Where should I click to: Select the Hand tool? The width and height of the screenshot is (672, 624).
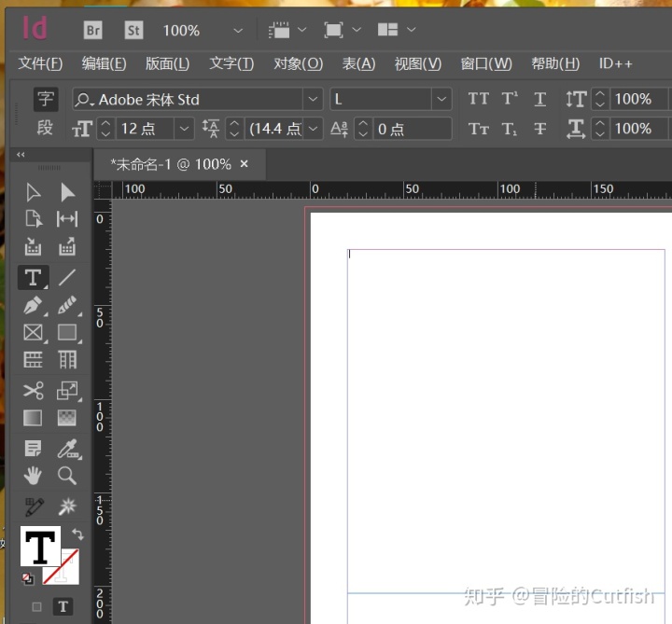tap(33, 476)
